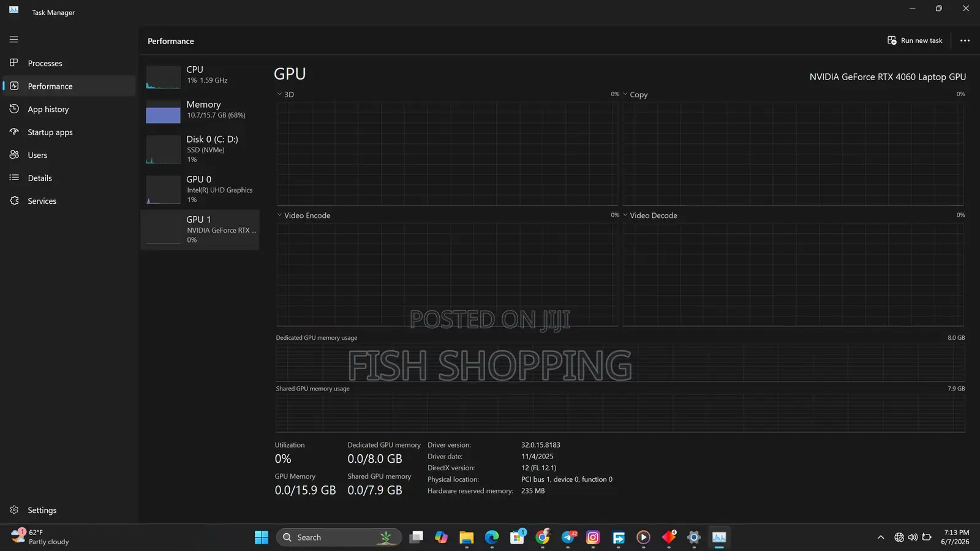
Task: Open the volume speaker tray icon
Action: 913,538
